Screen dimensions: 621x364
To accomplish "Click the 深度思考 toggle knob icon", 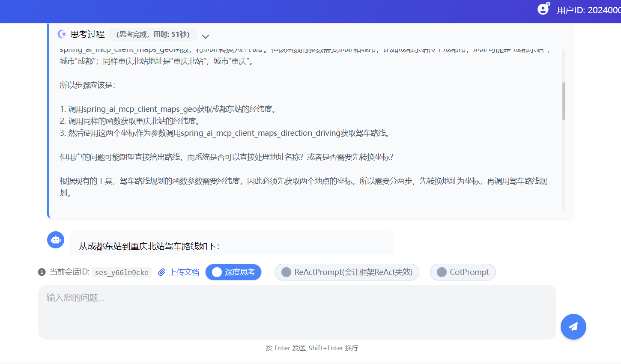I will [217, 272].
